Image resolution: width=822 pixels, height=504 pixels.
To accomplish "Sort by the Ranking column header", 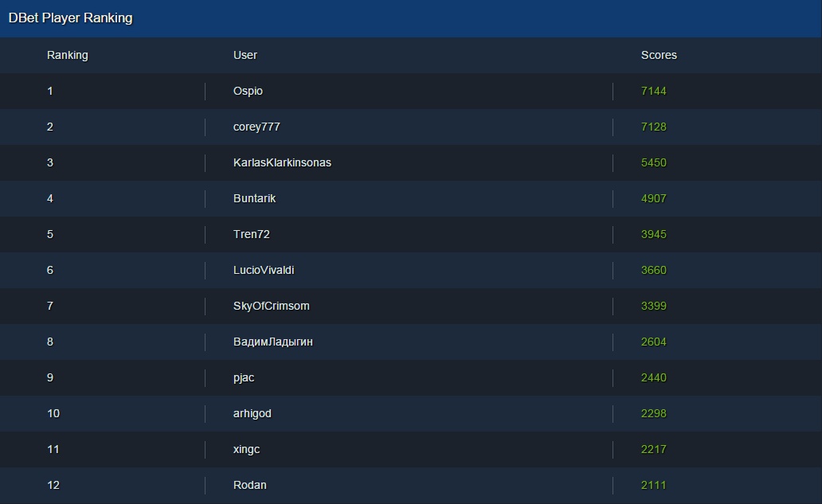I will (x=68, y=55).
